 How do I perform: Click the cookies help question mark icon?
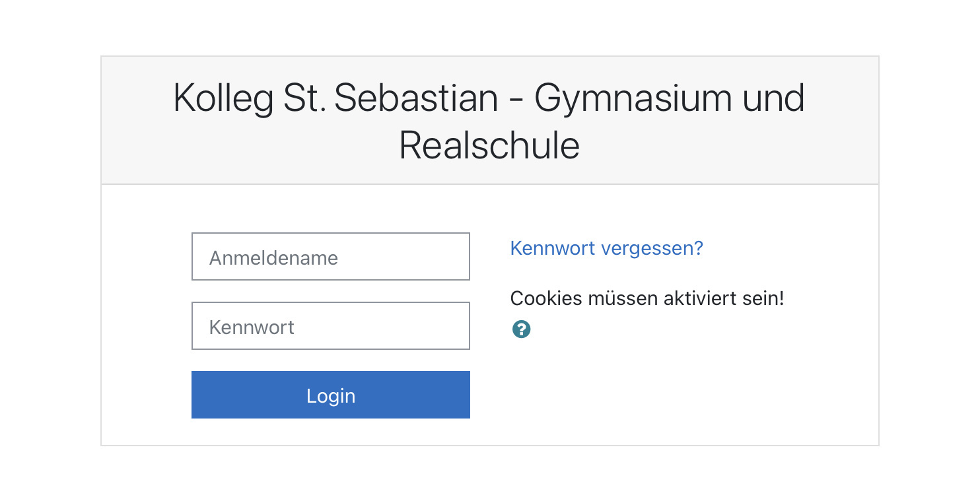(521, 329)
